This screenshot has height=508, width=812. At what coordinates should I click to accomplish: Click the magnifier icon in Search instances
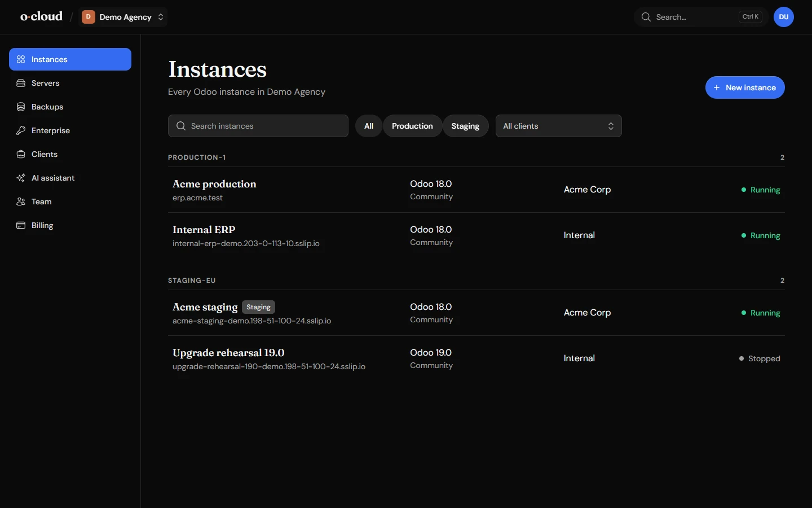pos(181,126)
